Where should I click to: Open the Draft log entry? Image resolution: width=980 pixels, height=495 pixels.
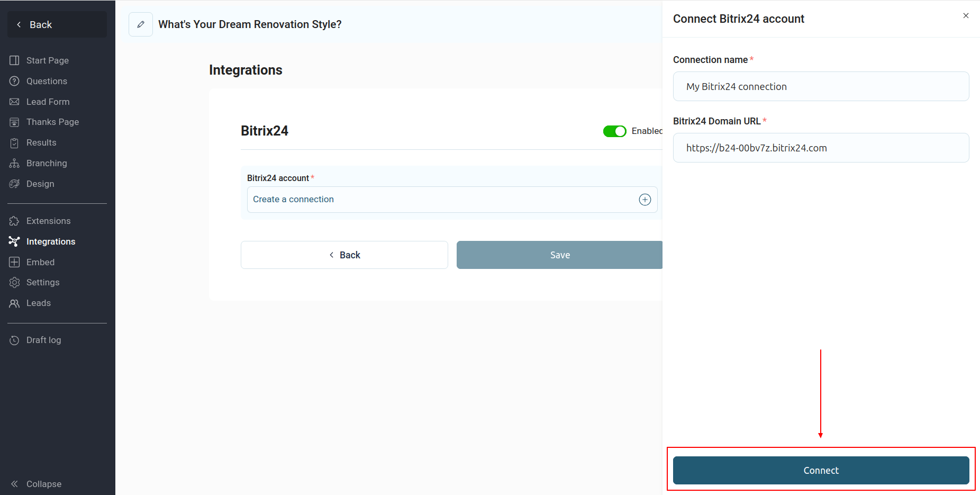tap(43, 340)
